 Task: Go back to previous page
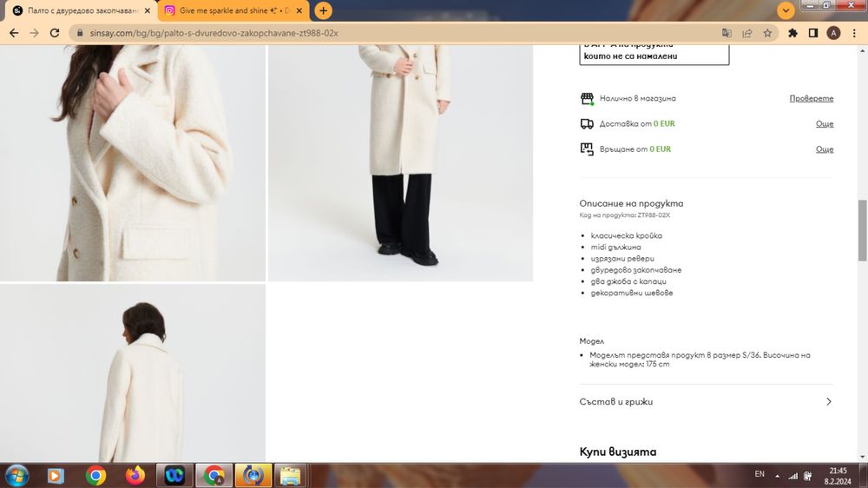[15, 33]
